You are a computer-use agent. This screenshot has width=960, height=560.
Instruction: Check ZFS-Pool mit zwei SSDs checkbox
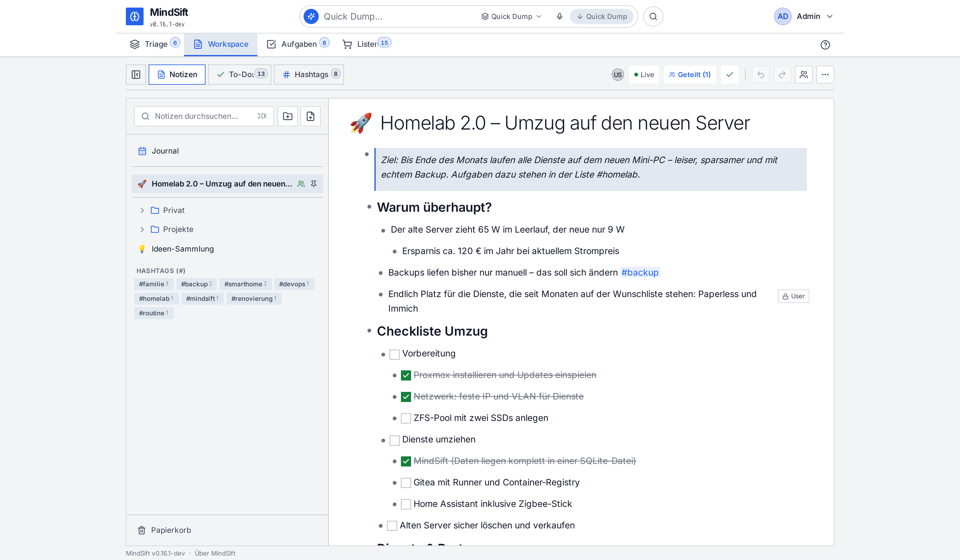[x=406, y=418]
